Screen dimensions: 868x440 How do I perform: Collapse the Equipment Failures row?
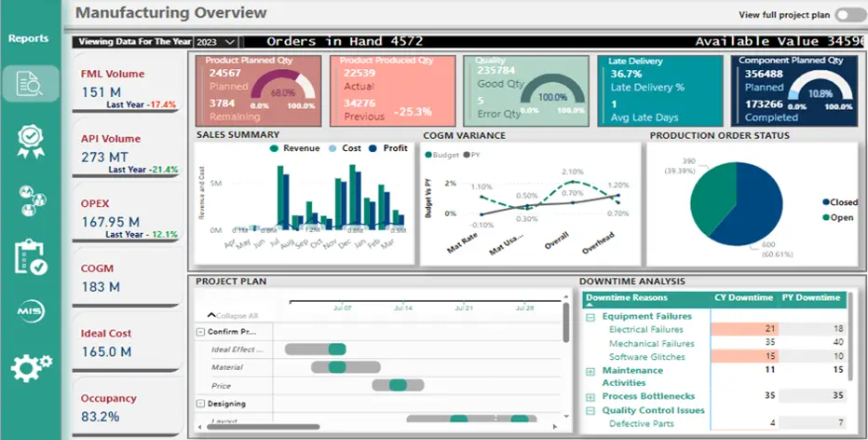click(x=590, y=317)
